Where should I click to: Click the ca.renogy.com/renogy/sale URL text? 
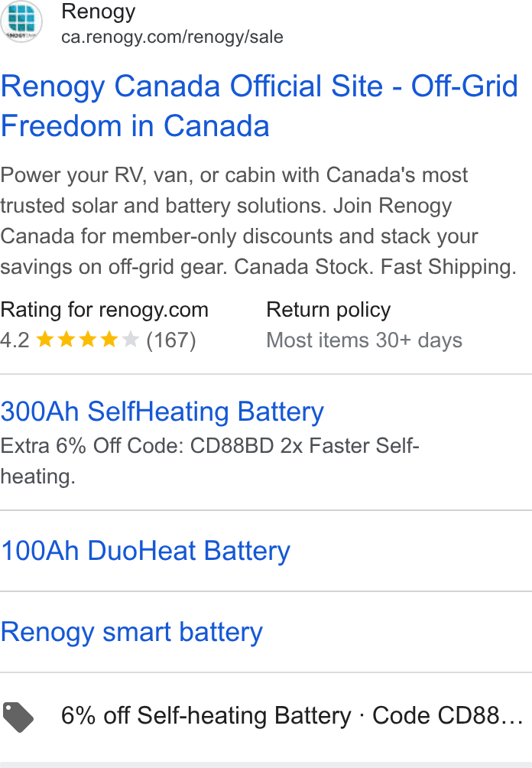(x=172, y=37)
